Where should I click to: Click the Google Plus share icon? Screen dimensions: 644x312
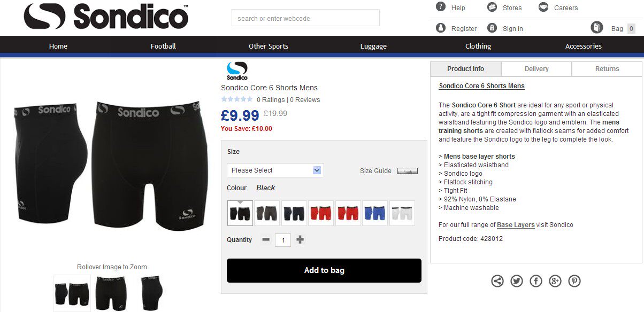point(555,281)
